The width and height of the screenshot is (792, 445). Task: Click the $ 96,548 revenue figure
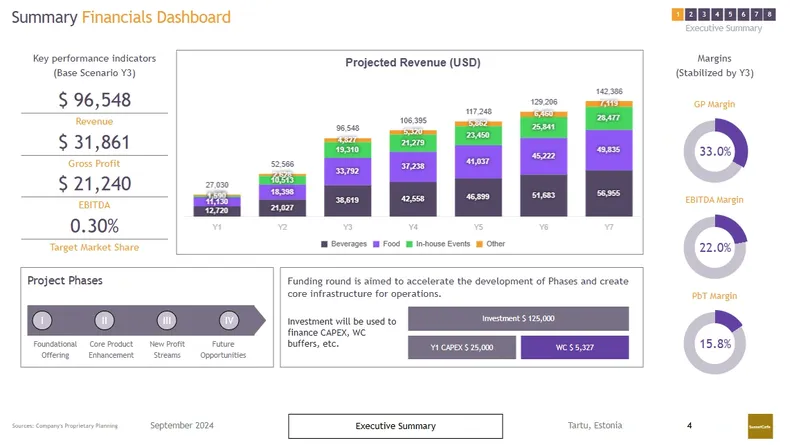[94, 100]
